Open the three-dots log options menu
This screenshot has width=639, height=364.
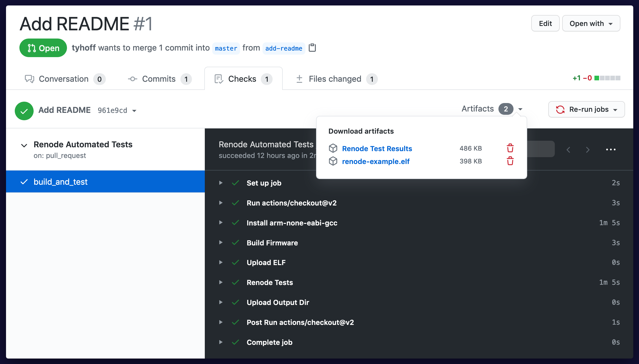click(611, 149)
